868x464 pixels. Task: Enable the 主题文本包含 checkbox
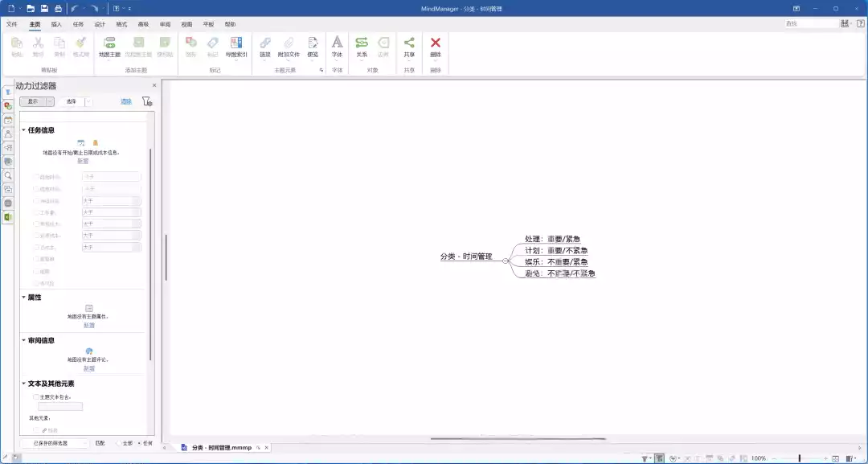pyautogui.click(x=35, y=397)
